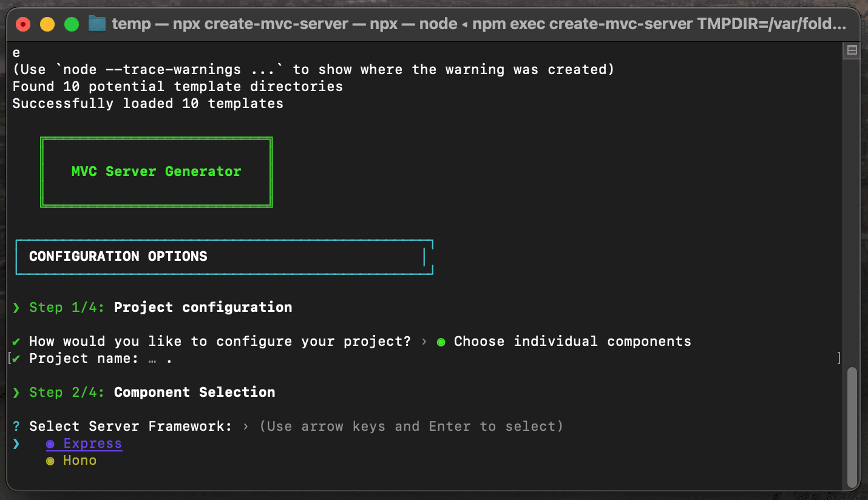Click the green arrow before "Step 2/4"
Screen dimensions: 868x500
tap(15, 392)
